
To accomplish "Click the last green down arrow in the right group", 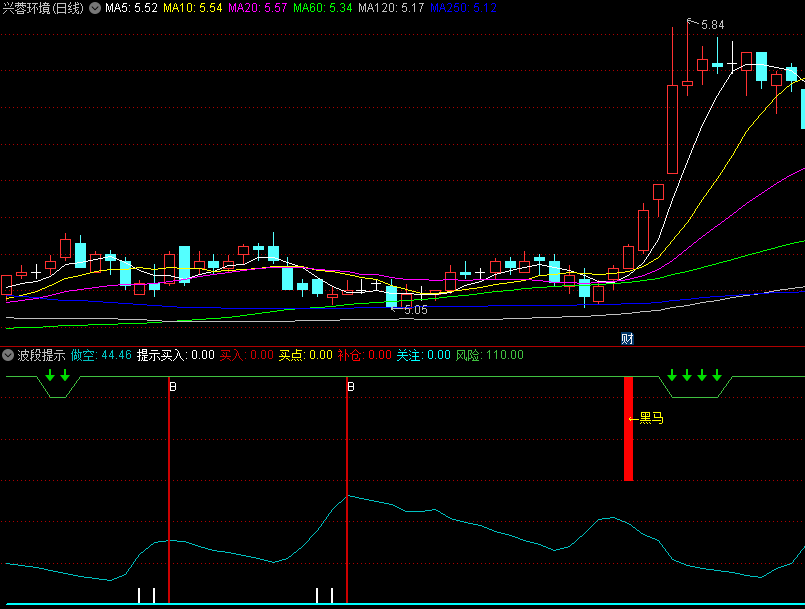I will [x=717, y=375].
